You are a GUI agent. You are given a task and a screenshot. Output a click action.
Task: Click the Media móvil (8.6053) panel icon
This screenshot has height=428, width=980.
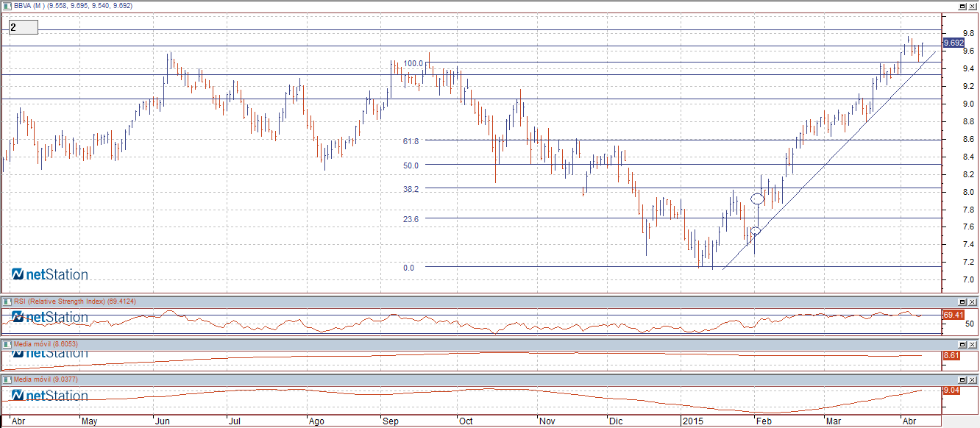(x=7, y=344)
